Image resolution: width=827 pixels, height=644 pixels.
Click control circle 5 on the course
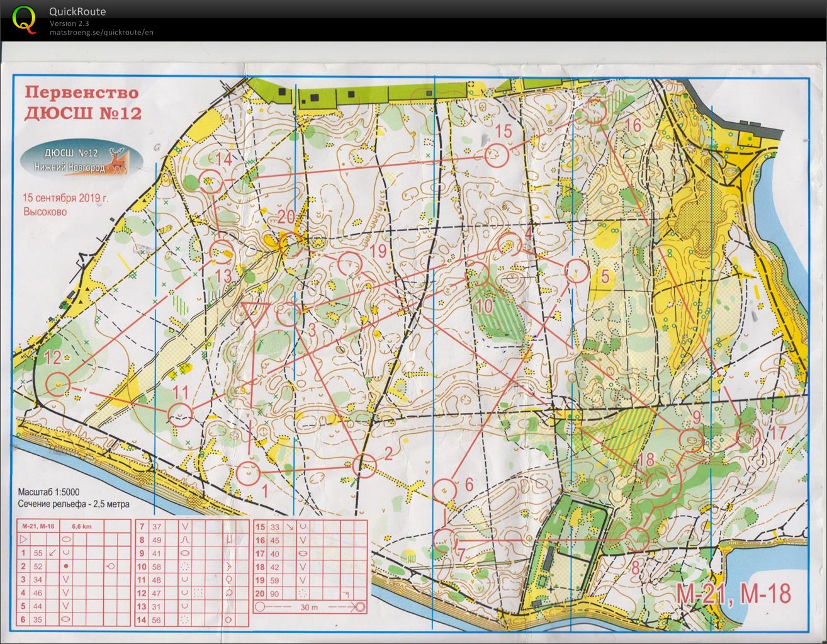click(577, 271)
